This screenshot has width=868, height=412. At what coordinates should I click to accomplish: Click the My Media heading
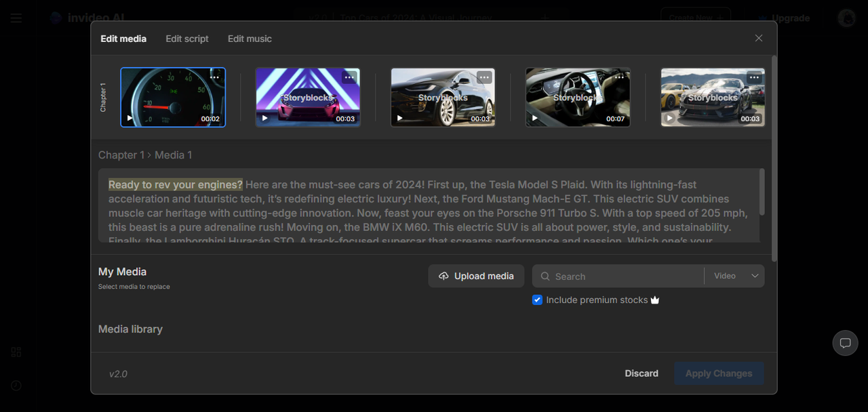pyautogui.click(x=122, y=272)
